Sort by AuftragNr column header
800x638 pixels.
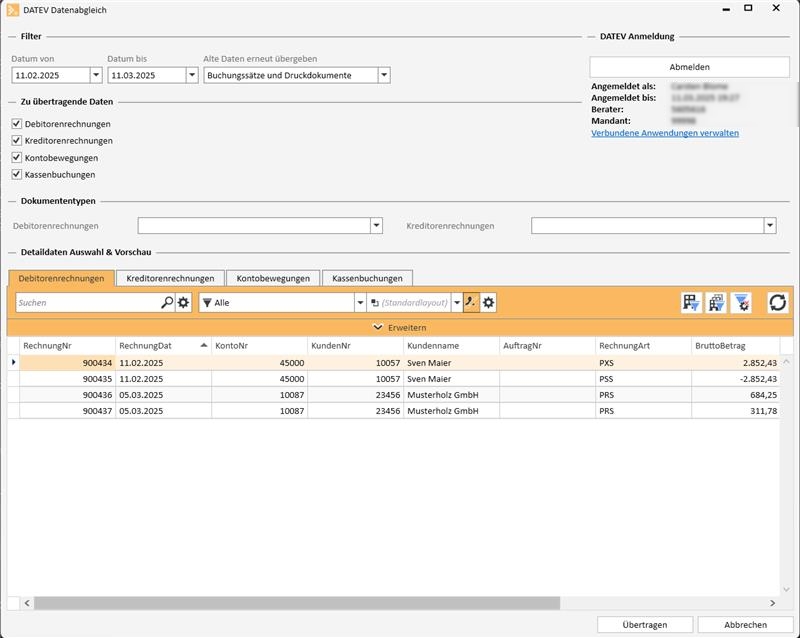(547, 346)
